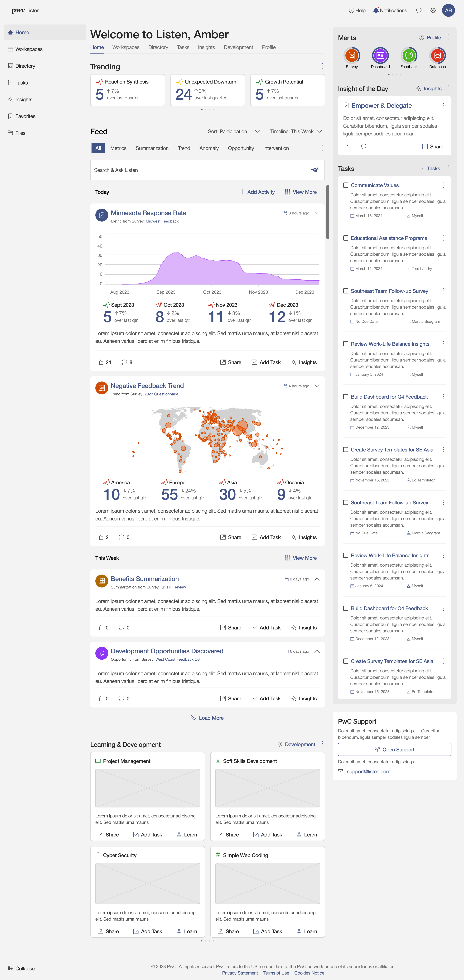This screenshot has width=464, height=980.
Task: Check first Review Work-Life Balance Insights task
Action: 345,344
